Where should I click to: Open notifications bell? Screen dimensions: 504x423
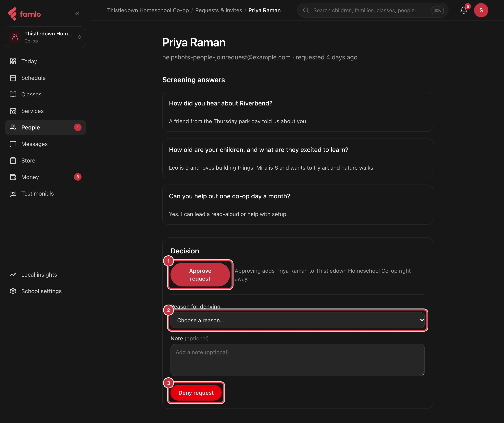tap(464, 10)
